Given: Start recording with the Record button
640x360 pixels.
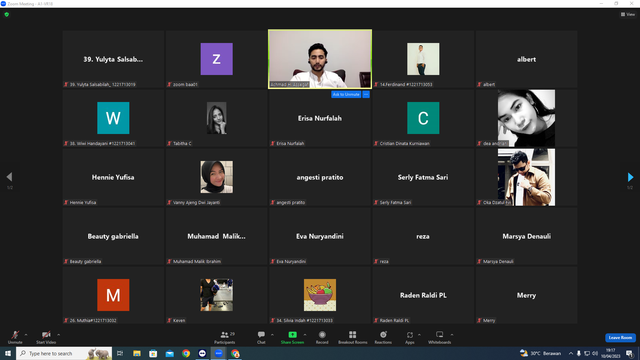Looking at the screenshot, I should [322, 337].
